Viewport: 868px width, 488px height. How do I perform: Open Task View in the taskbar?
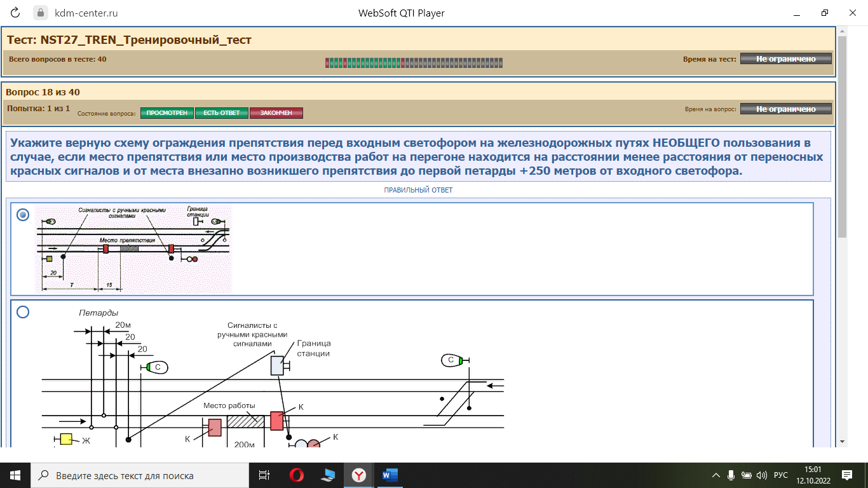[264, 475]
